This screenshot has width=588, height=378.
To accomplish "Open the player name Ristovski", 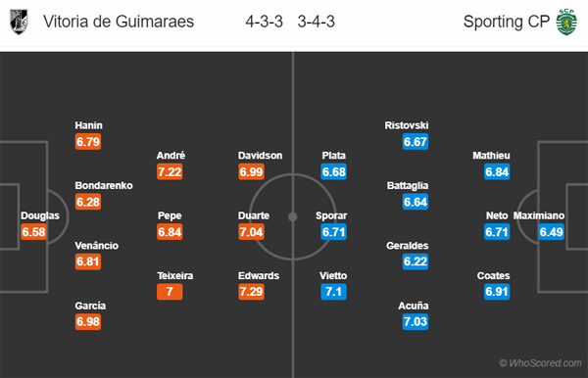I will pos(407,125).
